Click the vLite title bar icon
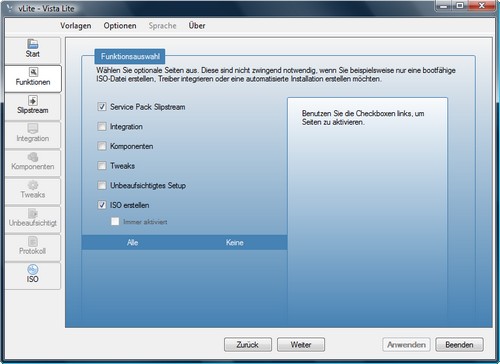 point(9,8)
